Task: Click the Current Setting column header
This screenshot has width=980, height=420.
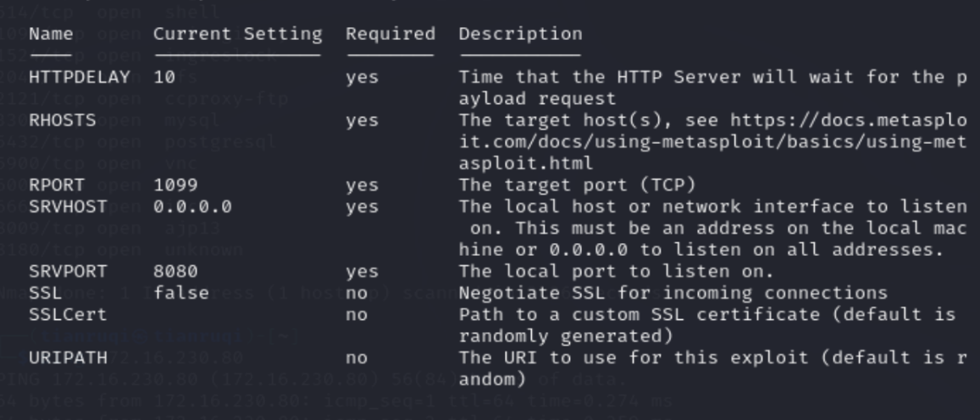Action: pyautogui.click(x=237, y=35)
